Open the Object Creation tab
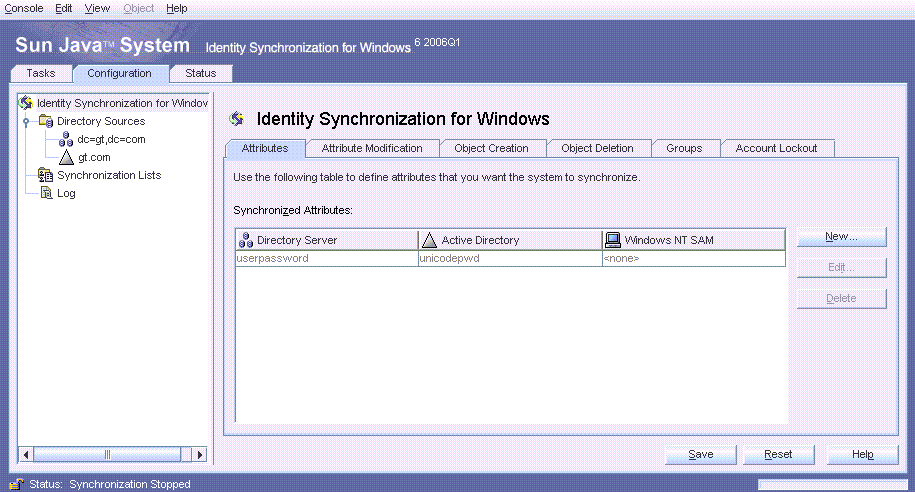This screenshot has height=492, width=915. point(491,148)
